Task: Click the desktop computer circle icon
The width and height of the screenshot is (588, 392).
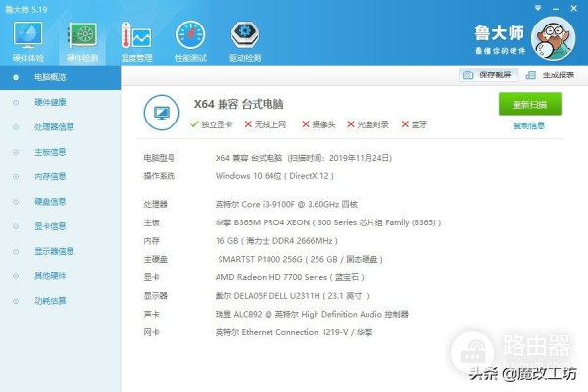Action: click(162, 113)
